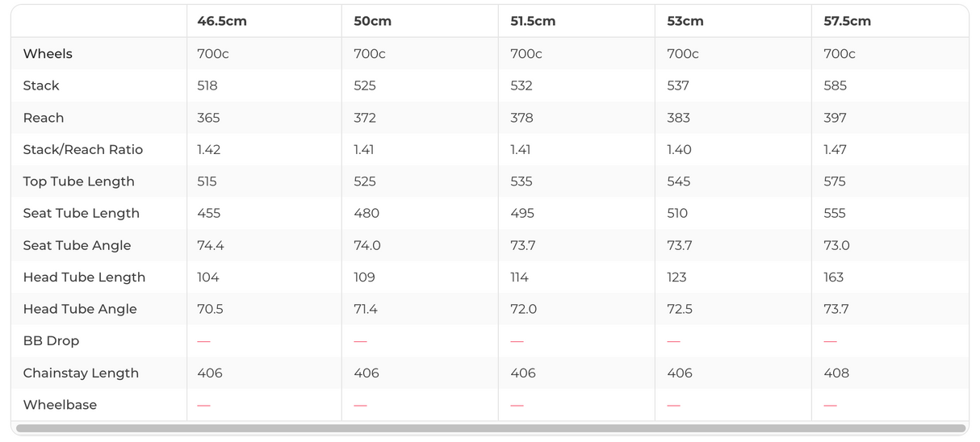Image resolution: width=980 pixels, height=442 pixels.
Task: Select the Wheelbase row label
Action: 60,405
